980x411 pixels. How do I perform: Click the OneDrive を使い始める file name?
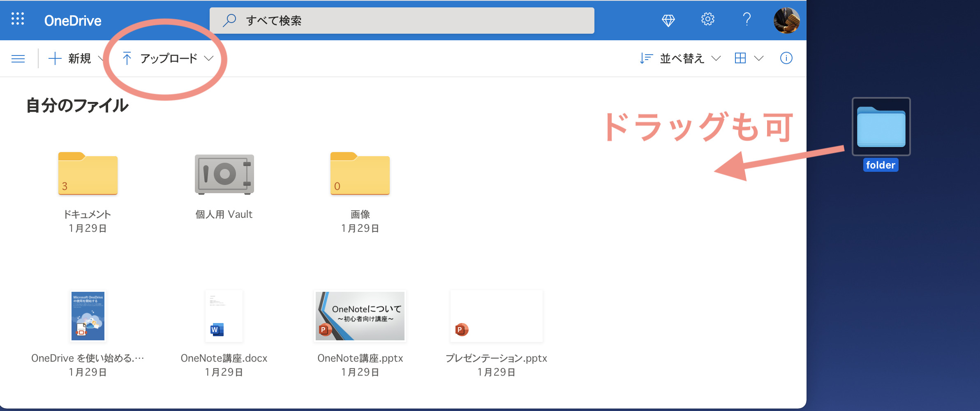(88, 358)
